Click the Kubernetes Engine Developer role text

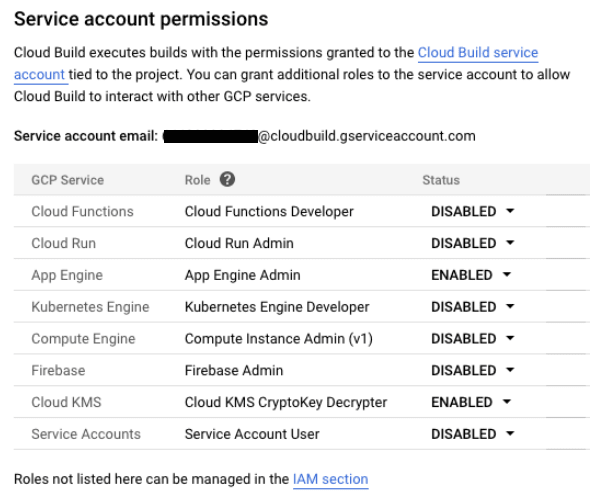pyautogui.click(x=277, y=307)
